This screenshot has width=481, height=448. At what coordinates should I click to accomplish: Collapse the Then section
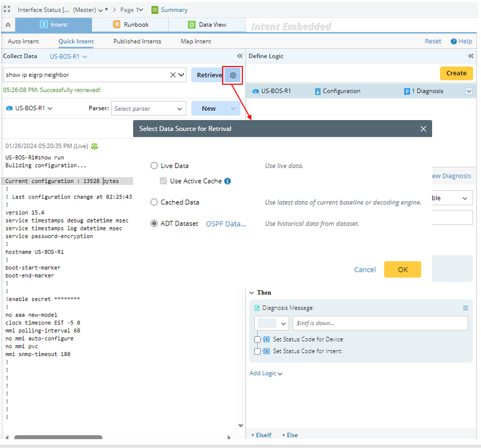[x=252, y=293]
